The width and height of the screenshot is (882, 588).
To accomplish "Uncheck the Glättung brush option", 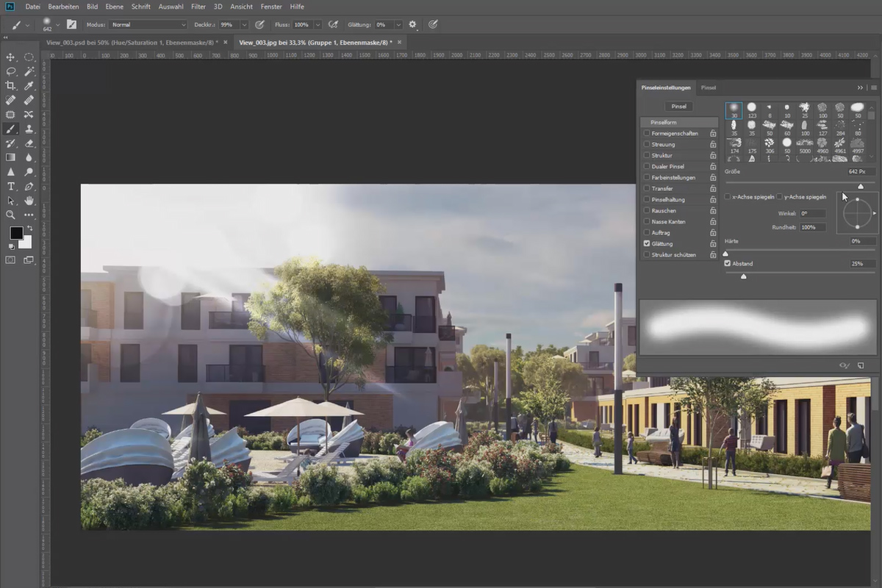I will [x=647, y=243].
